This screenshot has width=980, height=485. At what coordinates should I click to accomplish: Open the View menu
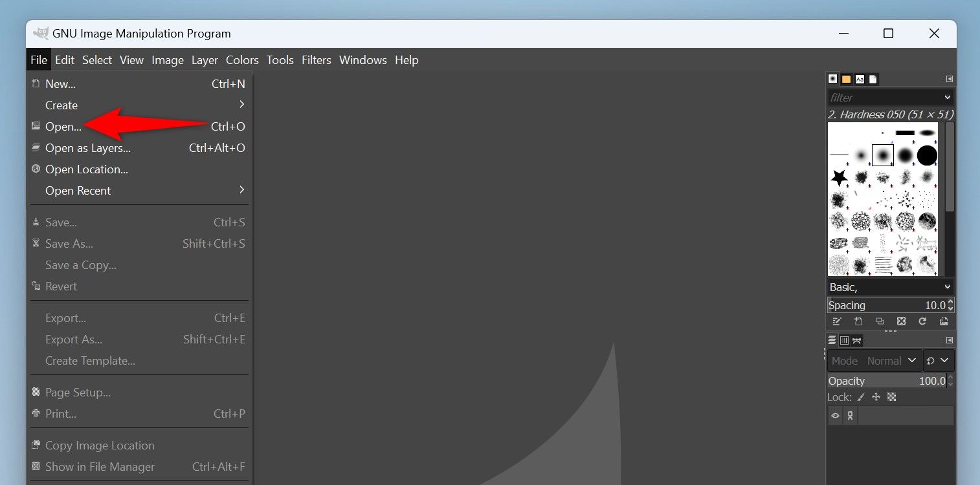point(131,59)
